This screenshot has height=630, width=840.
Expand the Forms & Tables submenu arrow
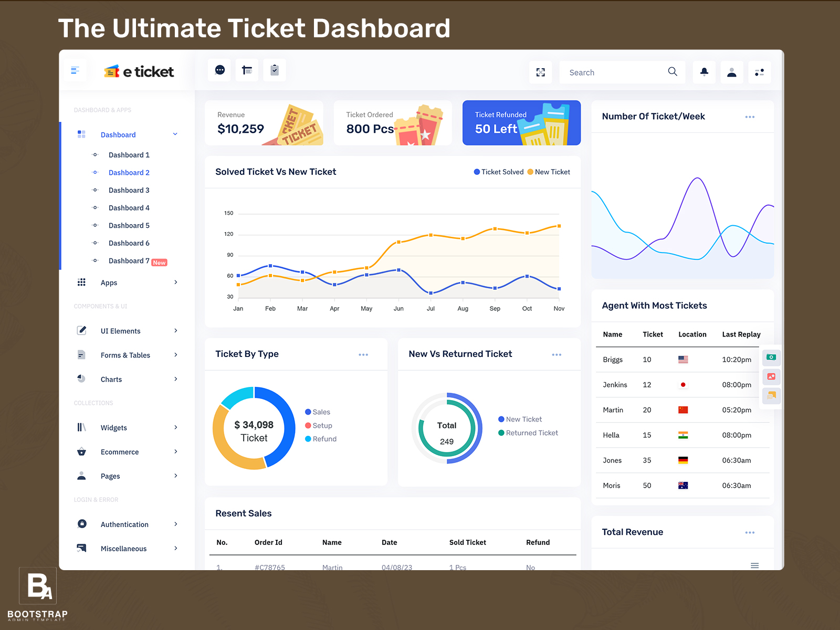(x=176, y=355)
